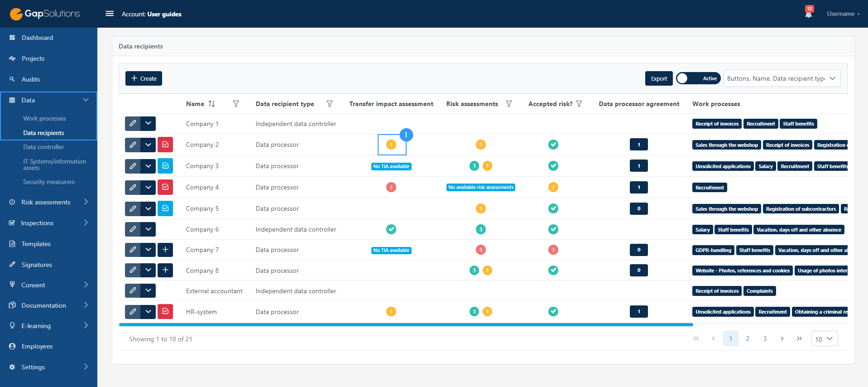Click red task icon for HR-system
The height and width of the screenshot is (387, 868).
pos(165,312)
